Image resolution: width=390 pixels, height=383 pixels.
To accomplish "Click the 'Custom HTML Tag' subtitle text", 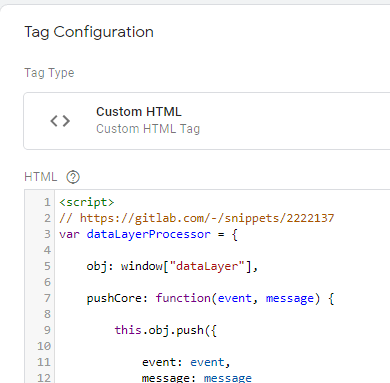I will 148,129.
